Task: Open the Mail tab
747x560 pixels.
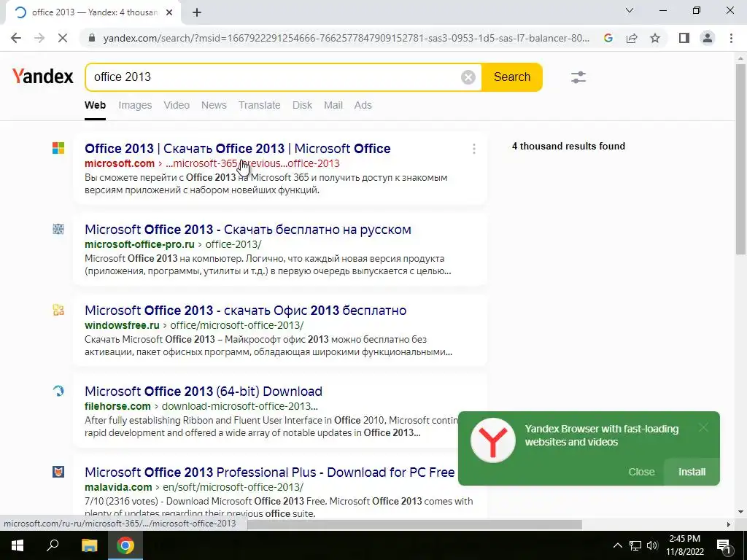Action: (333, 105)
